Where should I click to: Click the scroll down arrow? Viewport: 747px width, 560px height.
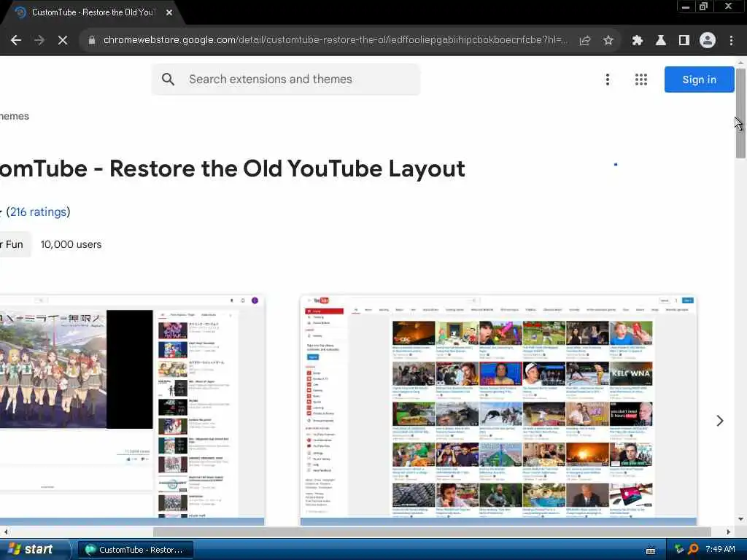(741, 519)
